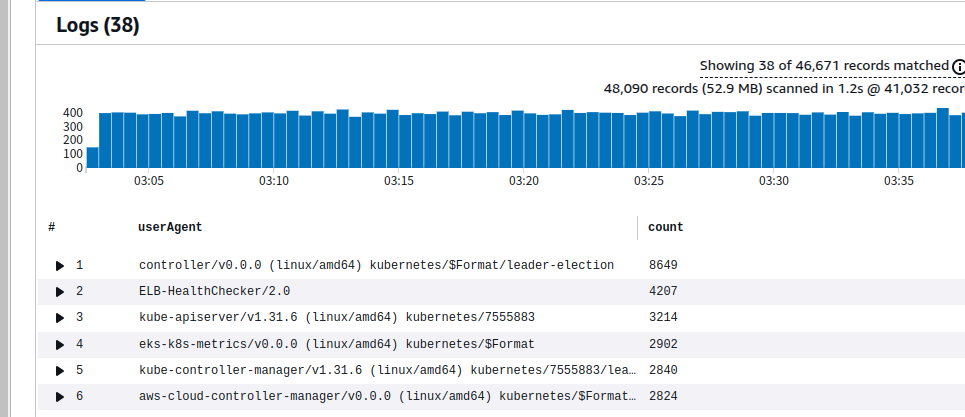Click the 03:25 tick label on histogram

[649, 181]
